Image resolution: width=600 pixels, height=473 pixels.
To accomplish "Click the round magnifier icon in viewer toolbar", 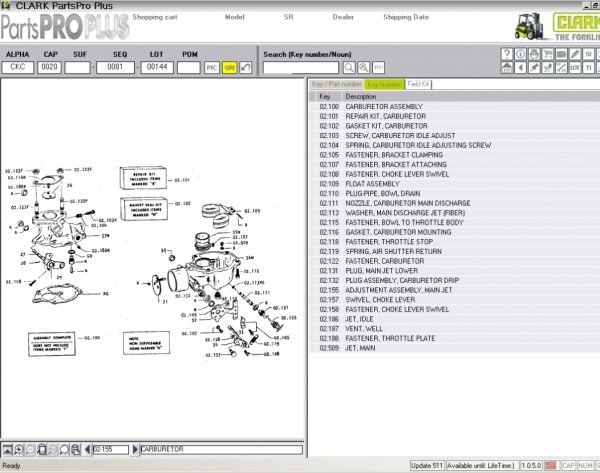I will tap(64, 449).
